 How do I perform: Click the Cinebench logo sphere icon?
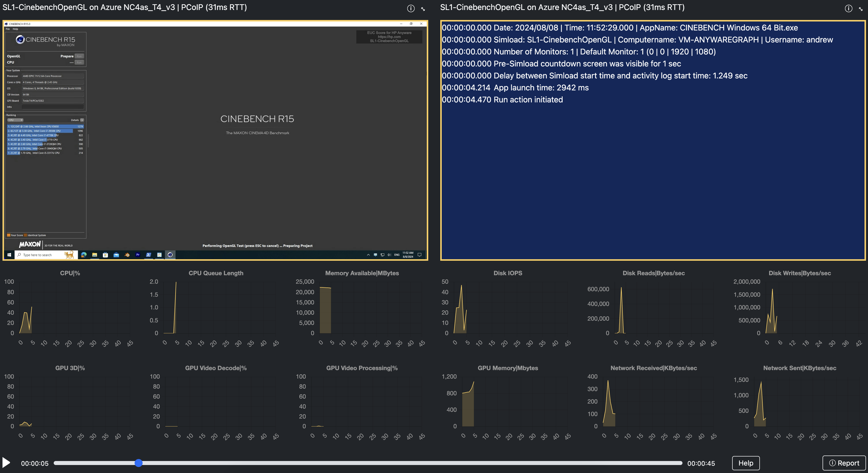click(20, 40)
